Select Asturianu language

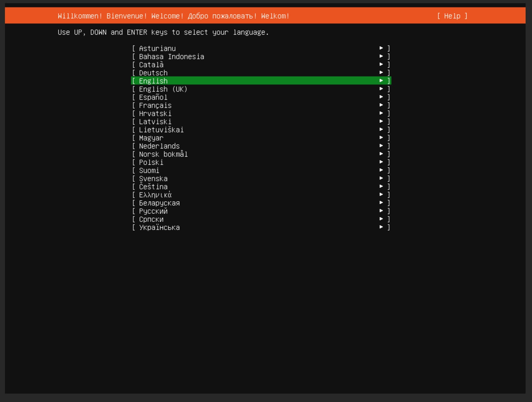tap(261, 48)
